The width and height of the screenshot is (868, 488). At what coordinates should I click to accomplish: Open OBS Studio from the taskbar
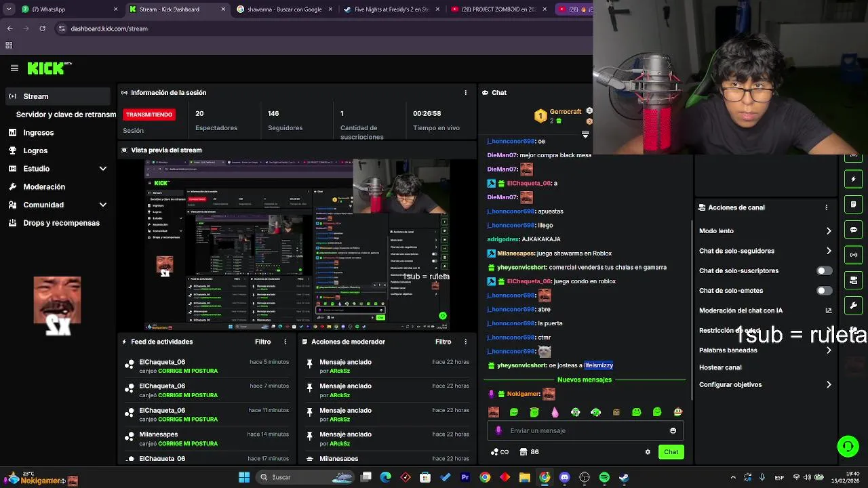585,477
